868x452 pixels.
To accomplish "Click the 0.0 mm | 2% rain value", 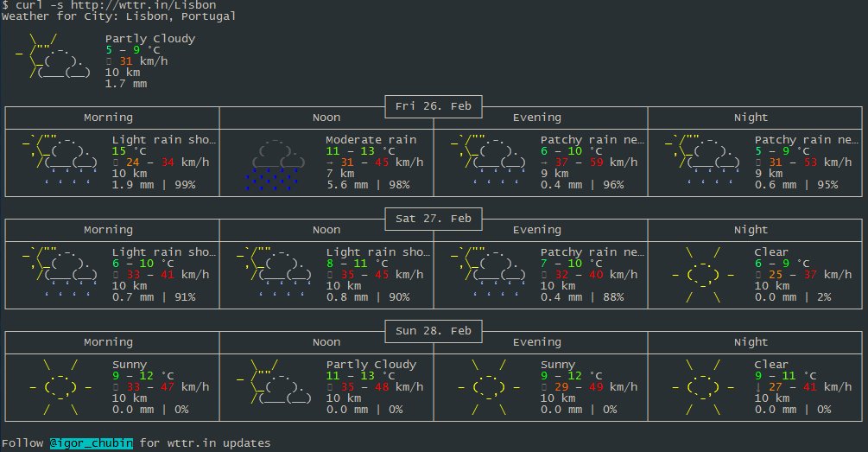I will point(793,297).
